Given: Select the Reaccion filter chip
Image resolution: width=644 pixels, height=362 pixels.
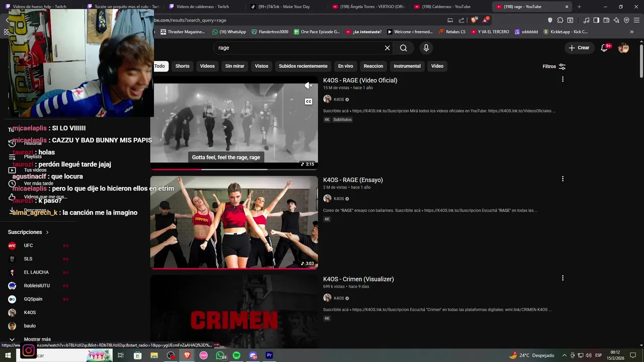Looking at the screenshot, I should coord(373,66).
